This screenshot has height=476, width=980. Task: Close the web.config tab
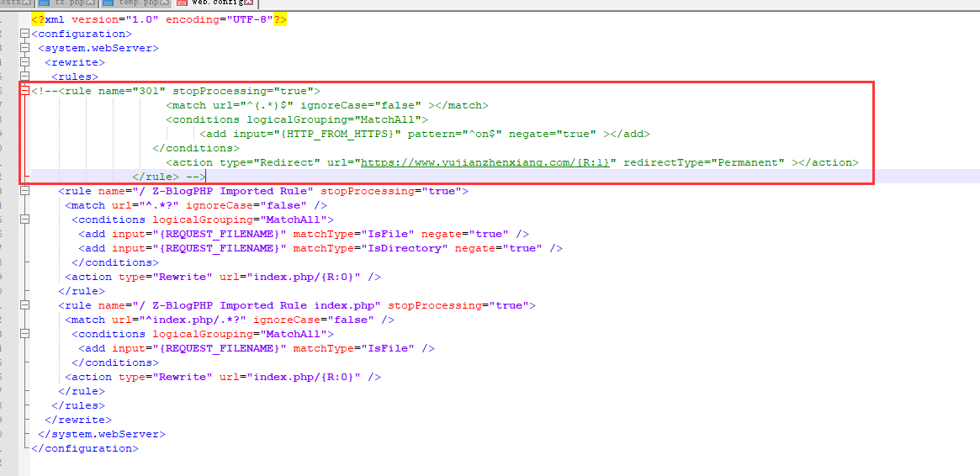click(x=251, y=3)
